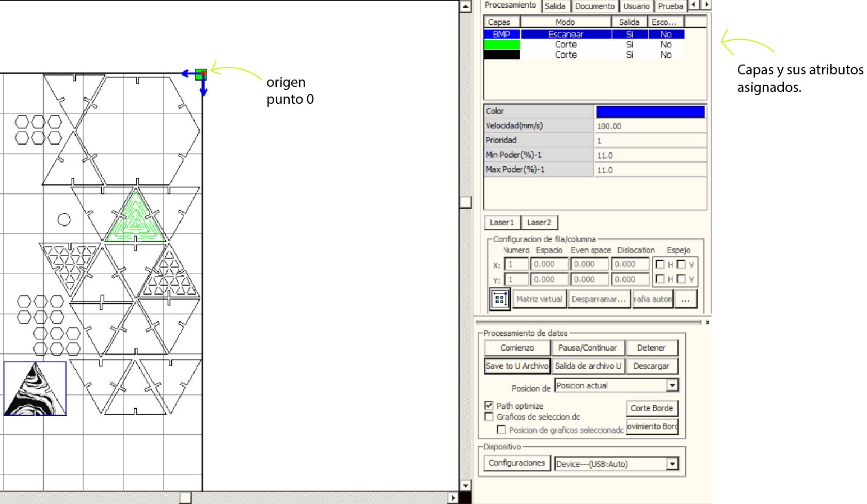Switch to the Salida tab

tap(555, 6)
